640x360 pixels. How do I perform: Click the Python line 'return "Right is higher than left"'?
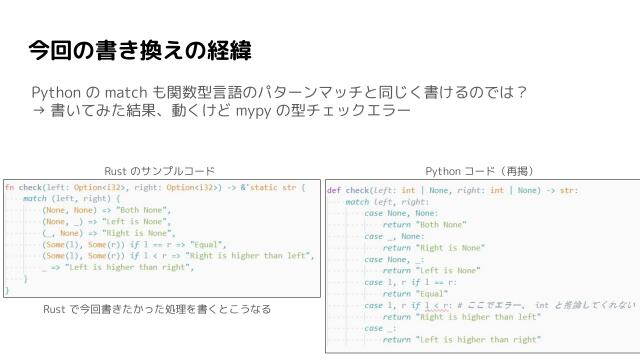(462, 317)
